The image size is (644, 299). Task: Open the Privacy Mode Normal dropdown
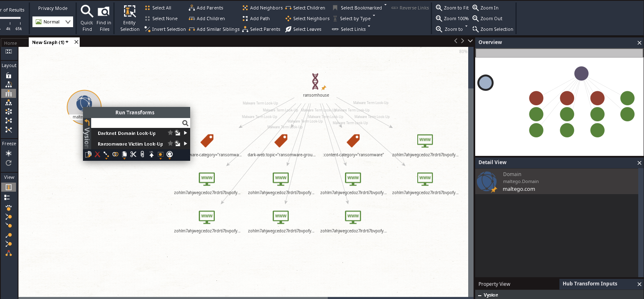(53, 22)
